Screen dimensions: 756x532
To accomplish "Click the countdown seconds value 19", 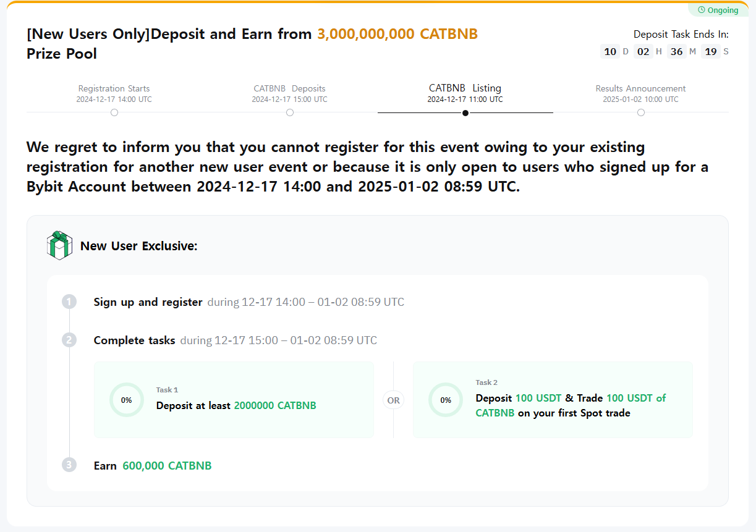I will point(711,51).
